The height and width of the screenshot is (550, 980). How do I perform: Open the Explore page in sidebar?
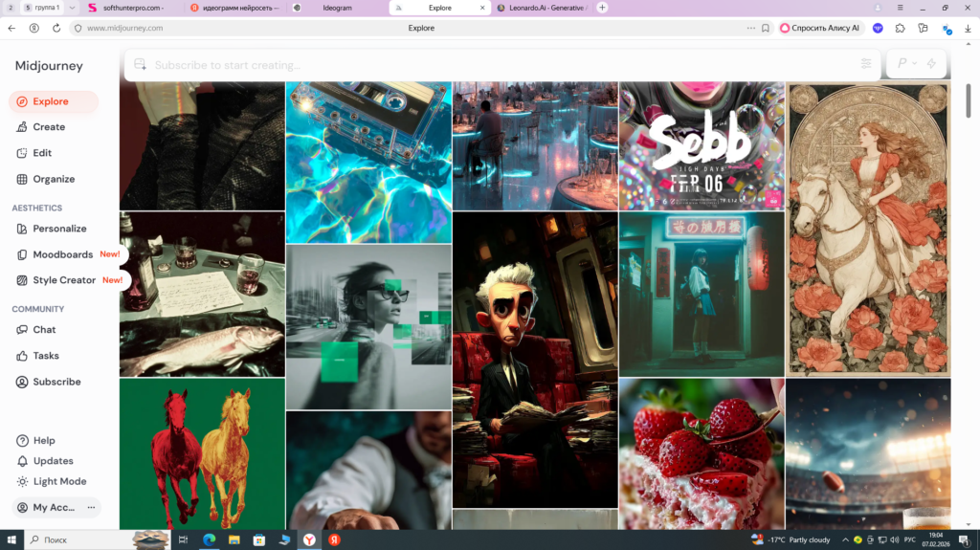click(x=54, y=101)
